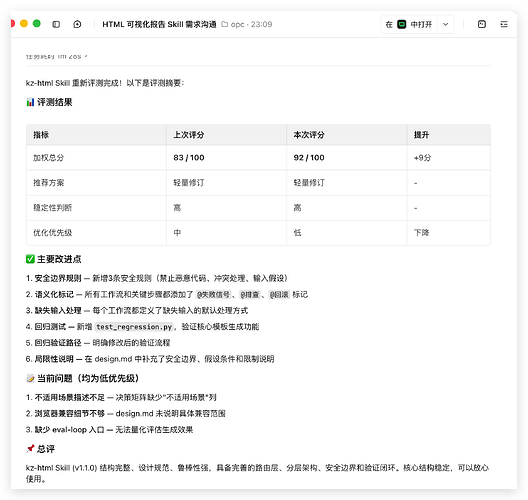Click the 推荐方案 row label
This screenshot has width=528, height=500.
tap(48, 182)
